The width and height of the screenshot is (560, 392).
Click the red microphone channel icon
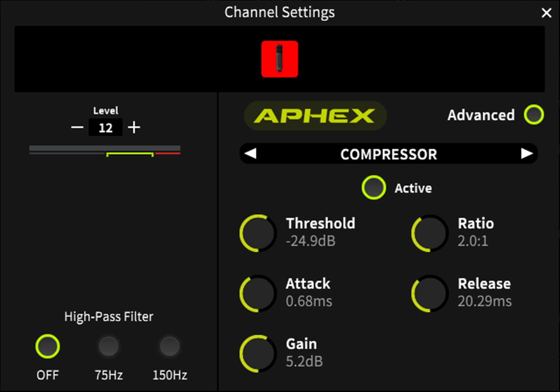click(x=279, y=59)
